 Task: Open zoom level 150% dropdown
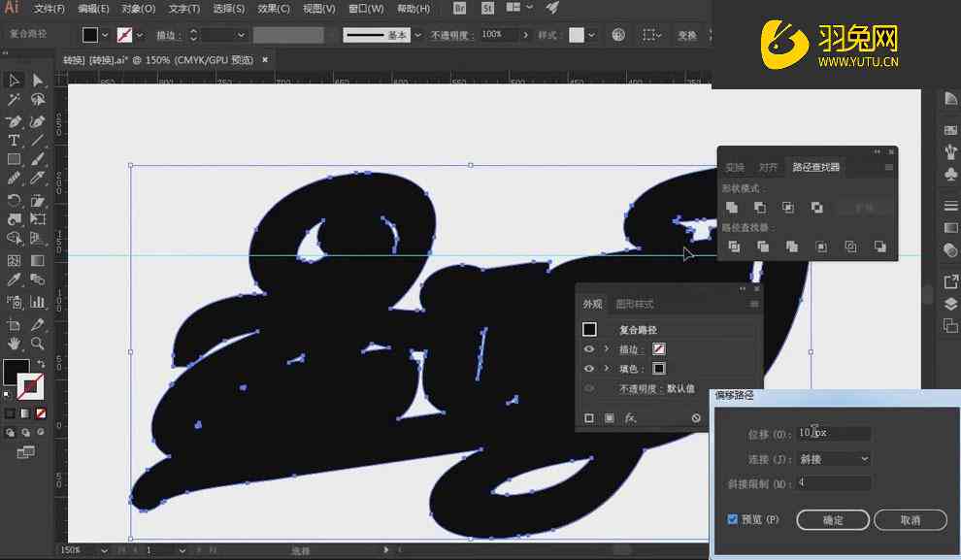[104, 550]
